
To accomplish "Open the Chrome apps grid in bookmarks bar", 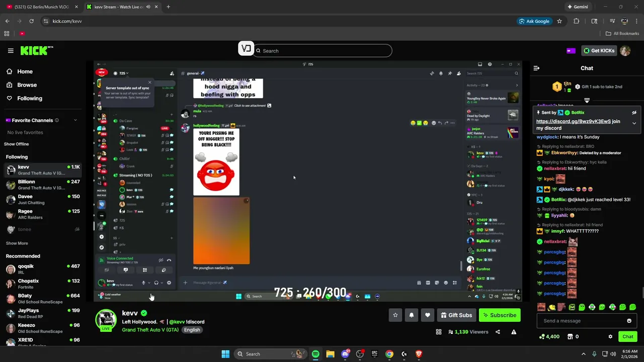I will click(x=7, y=34).
